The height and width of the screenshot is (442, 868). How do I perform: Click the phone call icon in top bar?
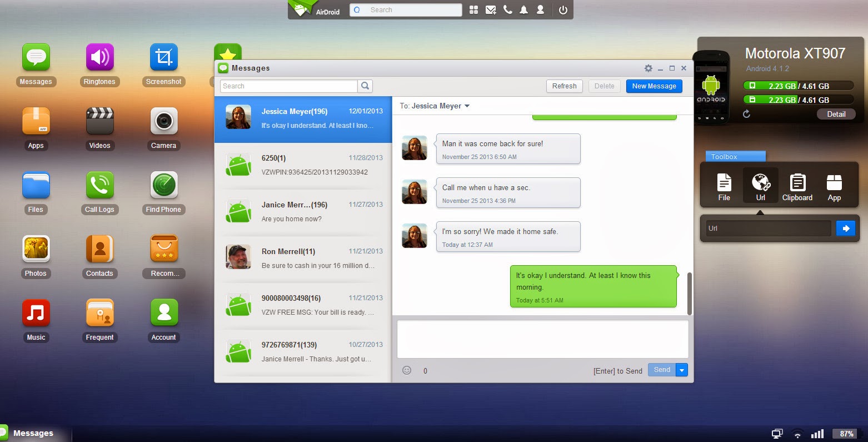tap(507, 10)
